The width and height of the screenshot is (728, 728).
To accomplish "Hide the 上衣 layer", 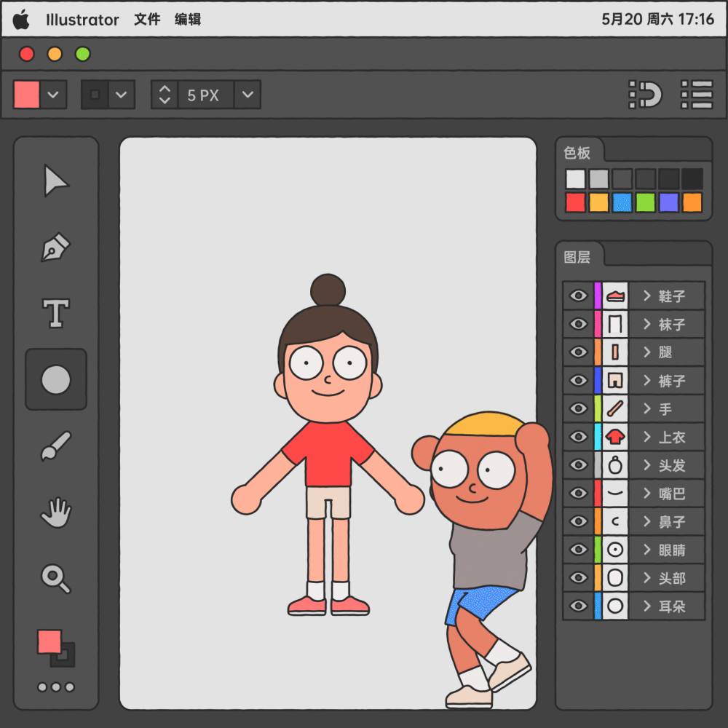I will (579, 437).
